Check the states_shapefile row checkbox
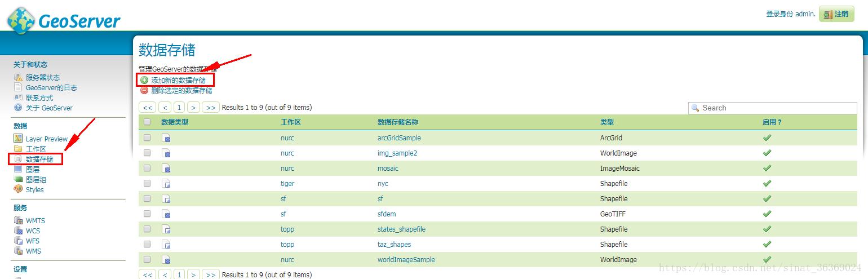This screenshot has height=279, width=868. pos(147,229)
